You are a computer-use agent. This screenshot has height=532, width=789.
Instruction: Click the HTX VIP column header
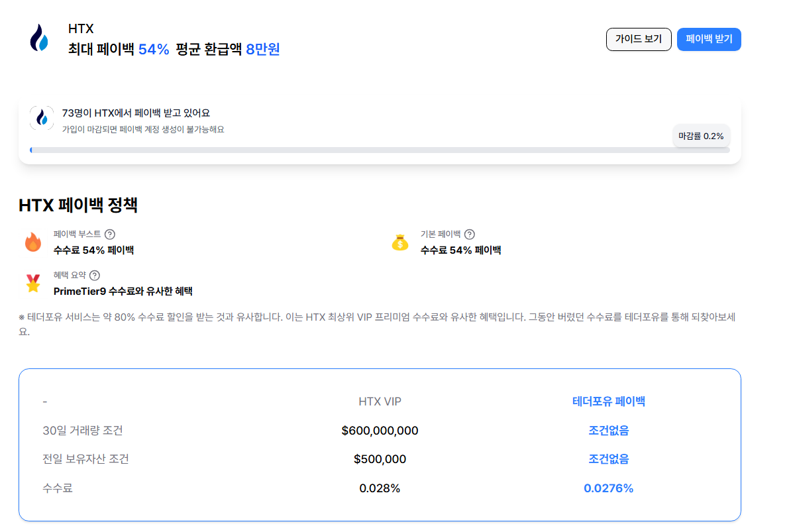[x=380, y=401]
